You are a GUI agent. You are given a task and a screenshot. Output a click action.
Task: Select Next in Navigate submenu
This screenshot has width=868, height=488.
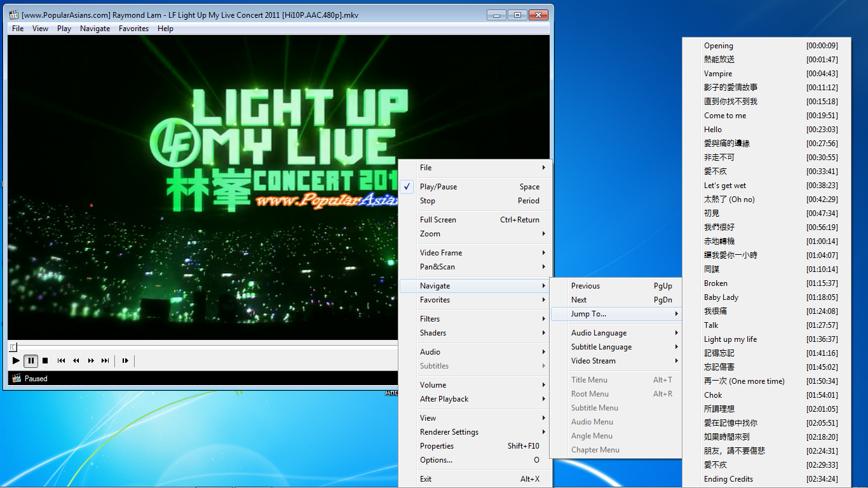(616, 300)
